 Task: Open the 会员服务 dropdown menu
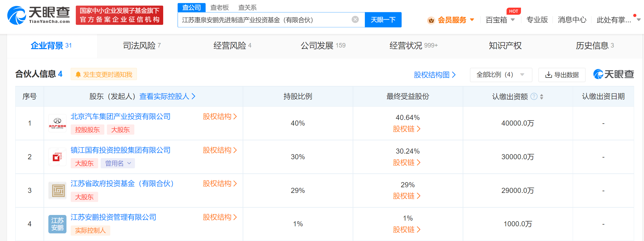tap(456, 20)
